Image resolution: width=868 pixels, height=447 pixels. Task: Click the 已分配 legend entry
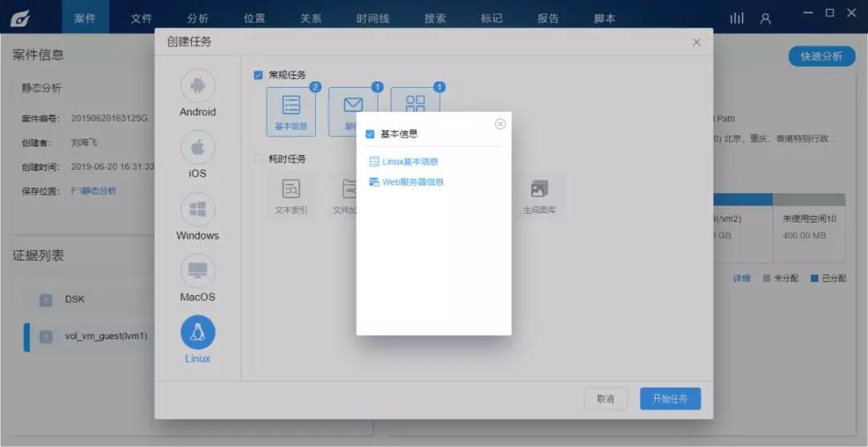829,279
